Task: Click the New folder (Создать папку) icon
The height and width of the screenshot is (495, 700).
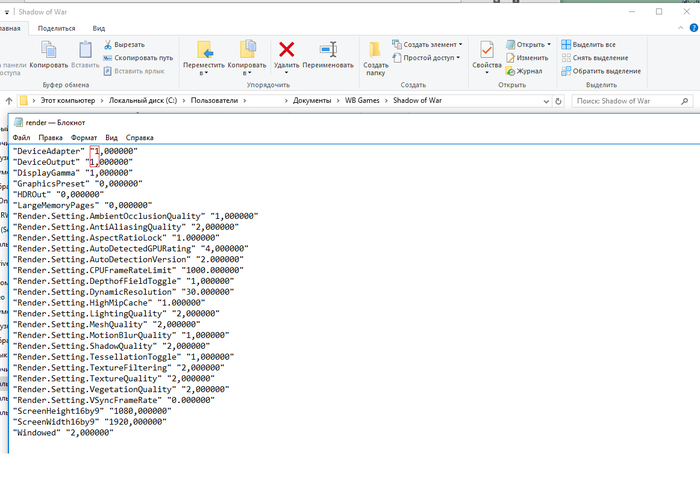Action: (x=375, y=51)
